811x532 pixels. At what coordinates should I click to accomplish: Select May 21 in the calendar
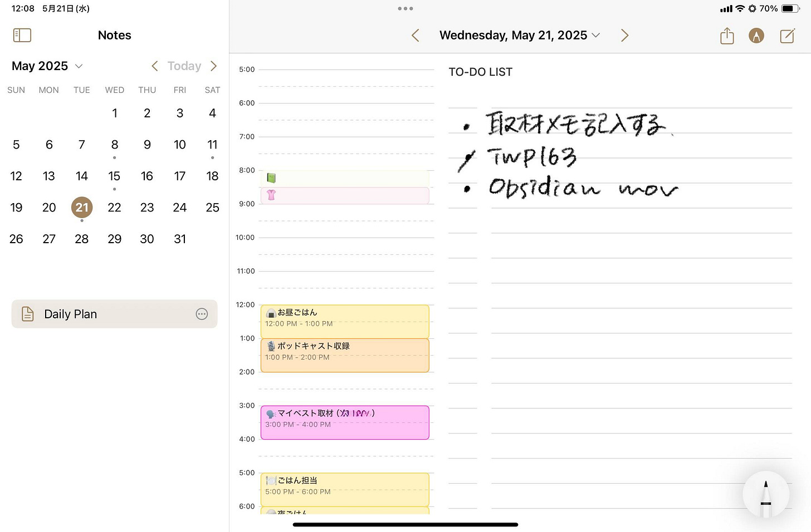click(82, 208)
